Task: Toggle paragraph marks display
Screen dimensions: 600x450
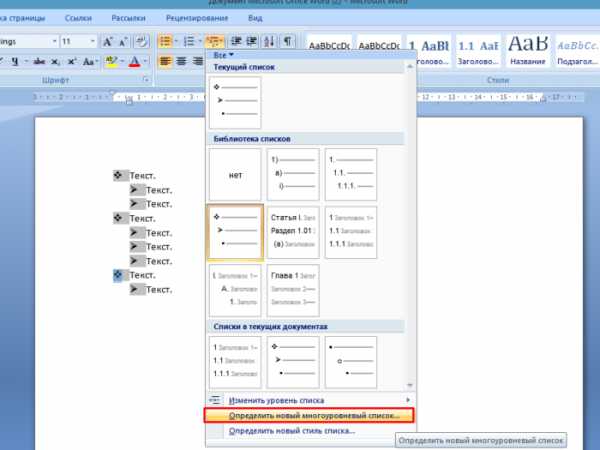Action: [287, 41]
